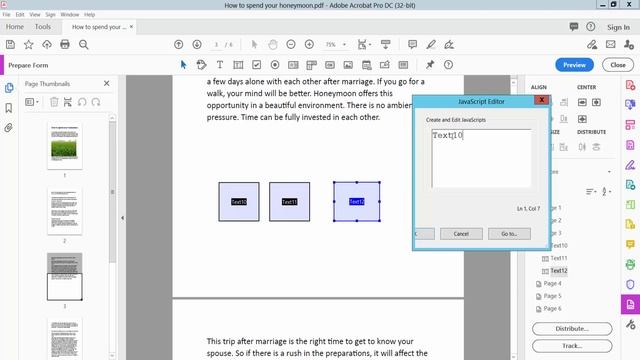
Task: Select the Highlight pen tool
Action: tap(431, 44)
